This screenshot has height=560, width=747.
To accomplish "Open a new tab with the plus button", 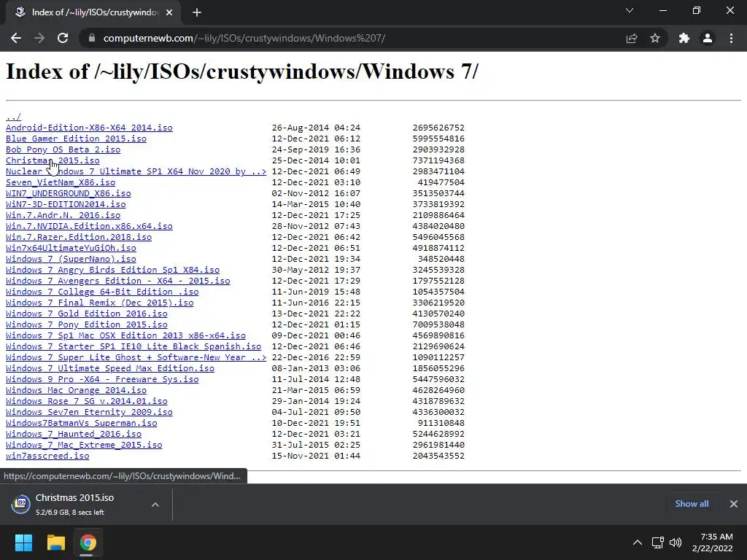I will coord(197,12).
